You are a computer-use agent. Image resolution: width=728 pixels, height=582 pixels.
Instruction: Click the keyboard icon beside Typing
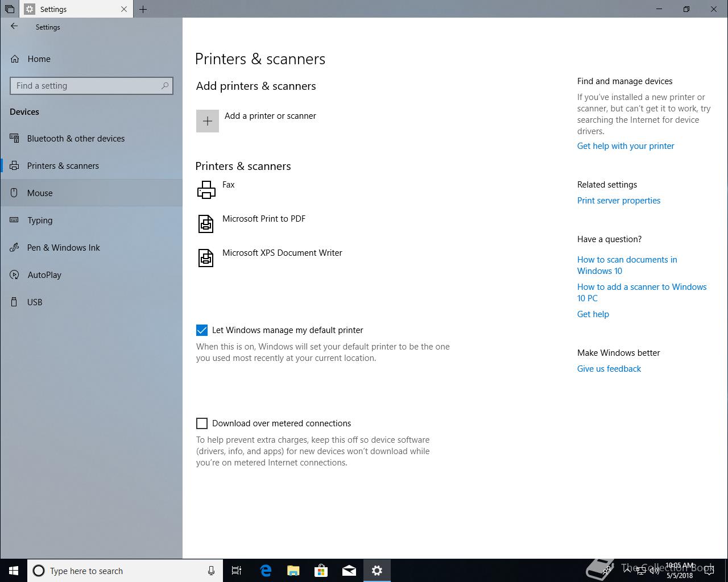14,221
